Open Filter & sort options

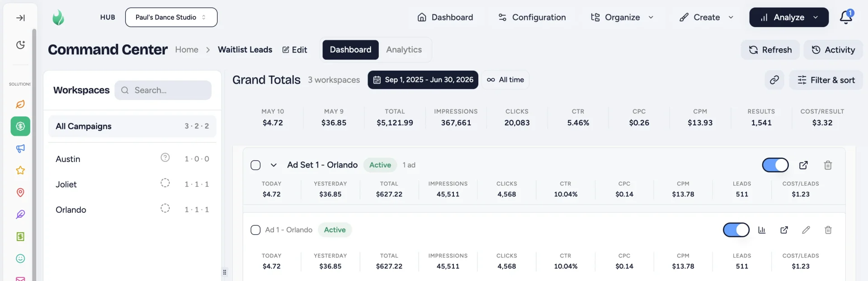point(826,80)
